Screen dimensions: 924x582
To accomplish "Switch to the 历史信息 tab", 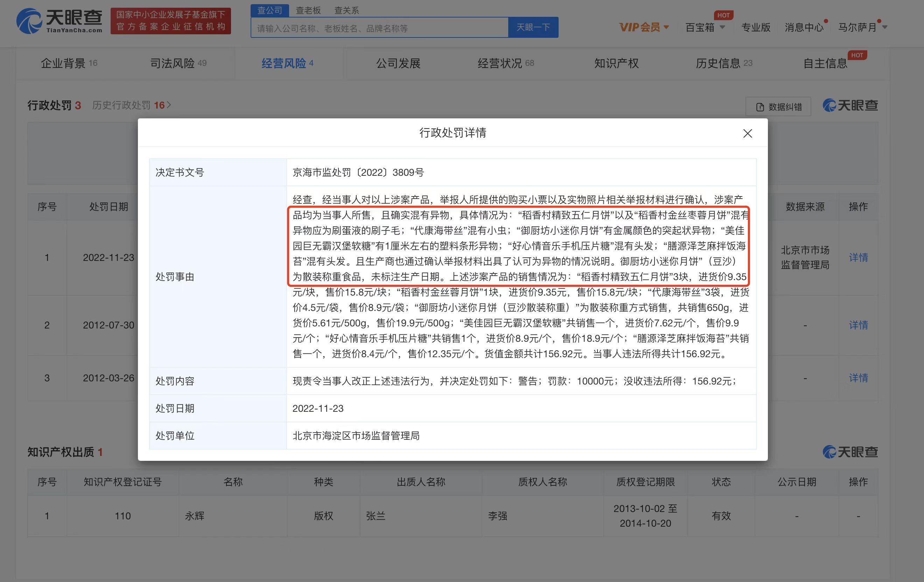I will 724,63.
